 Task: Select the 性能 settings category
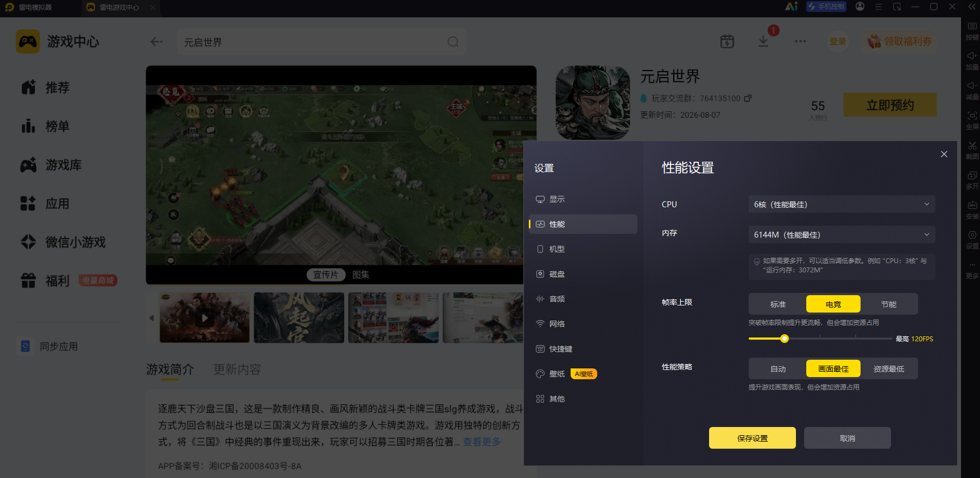pos(583,224)
